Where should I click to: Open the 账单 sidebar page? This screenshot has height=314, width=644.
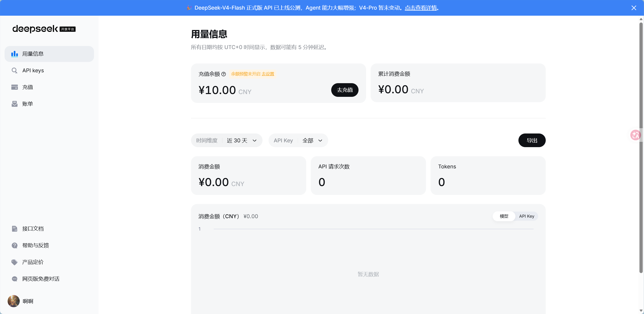click(x=49, y=104)
